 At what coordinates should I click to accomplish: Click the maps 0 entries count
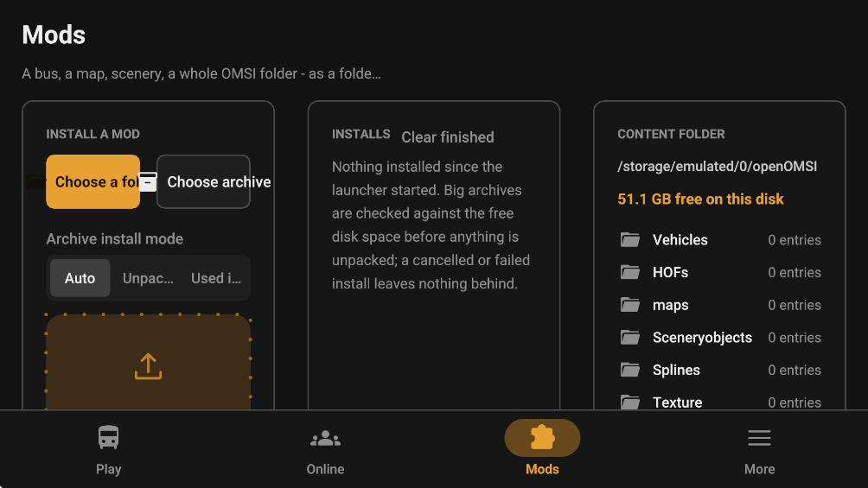tap(795, 305)
